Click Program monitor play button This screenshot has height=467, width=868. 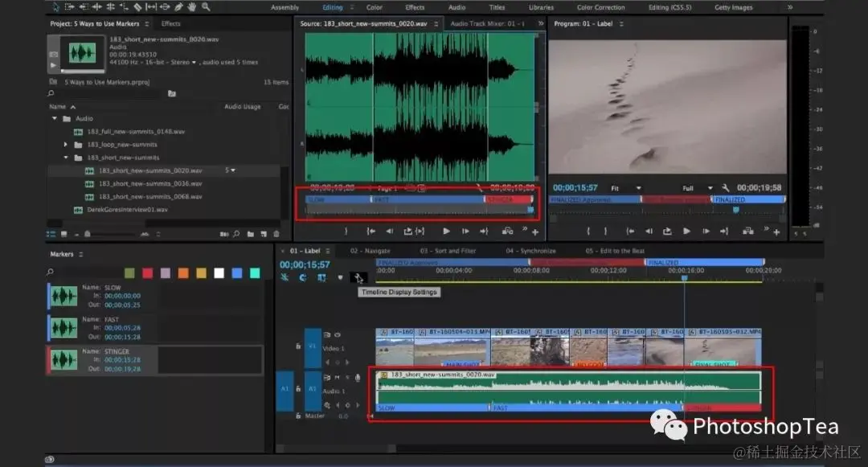point(686,231)
